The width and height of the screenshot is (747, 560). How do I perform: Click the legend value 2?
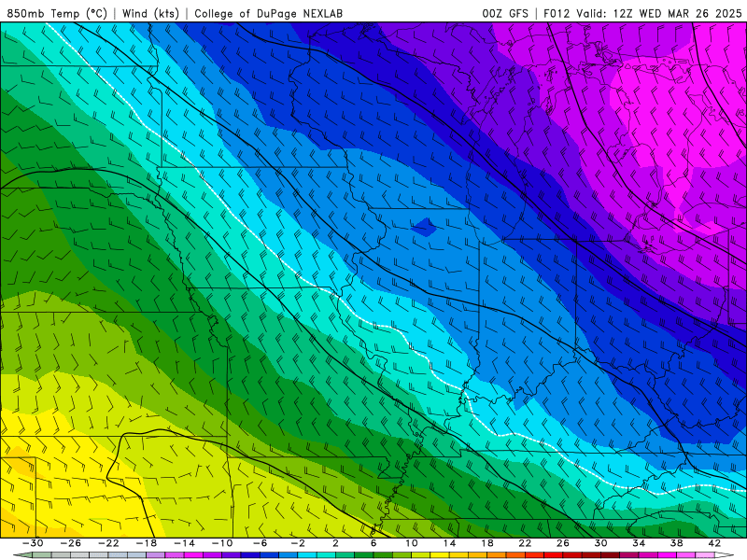coord(336,543)
